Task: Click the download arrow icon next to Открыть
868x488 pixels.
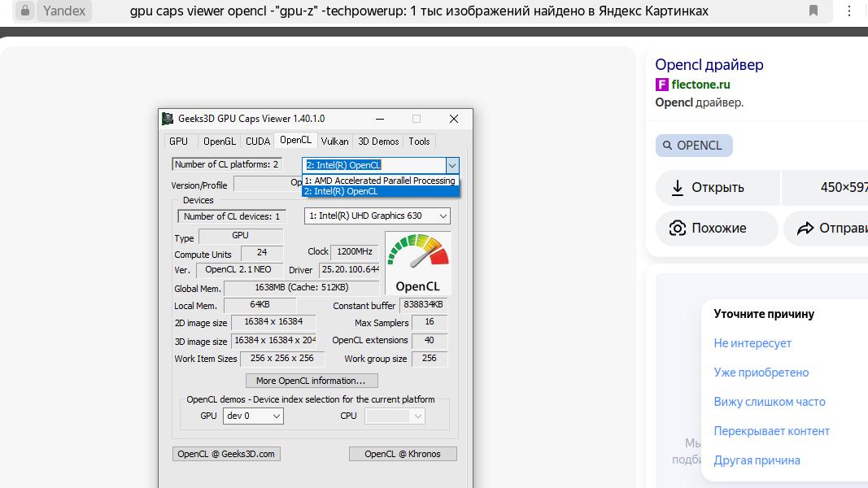Action: [x=677, y=188]
